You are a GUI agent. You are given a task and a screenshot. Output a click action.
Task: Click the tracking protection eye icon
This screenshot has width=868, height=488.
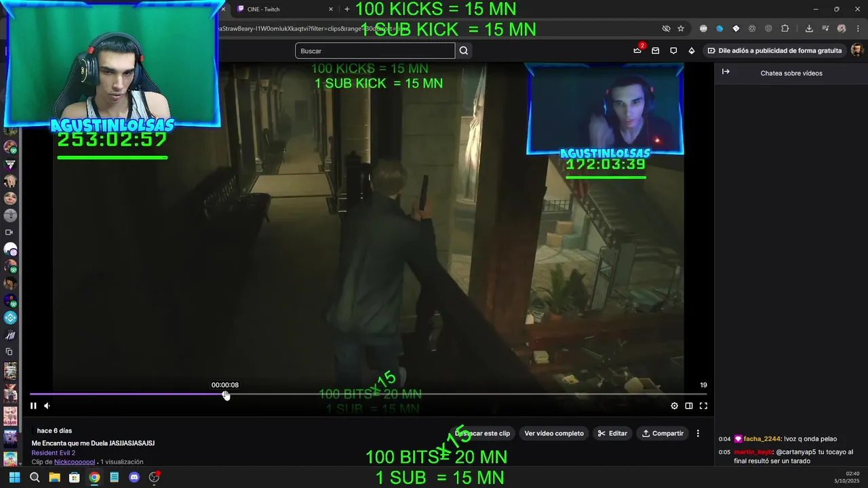[x=666, y=28]
